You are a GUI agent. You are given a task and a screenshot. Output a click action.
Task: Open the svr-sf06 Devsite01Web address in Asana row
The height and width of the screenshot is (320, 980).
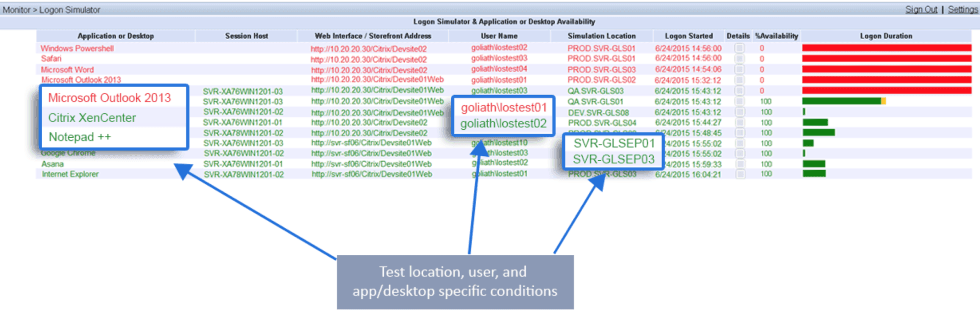click(x=371, y=164)
